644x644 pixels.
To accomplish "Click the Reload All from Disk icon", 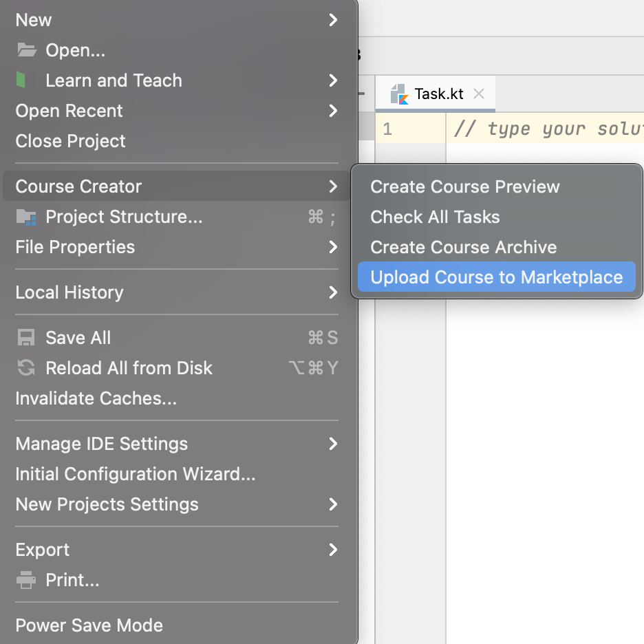I will click(26, 368).
